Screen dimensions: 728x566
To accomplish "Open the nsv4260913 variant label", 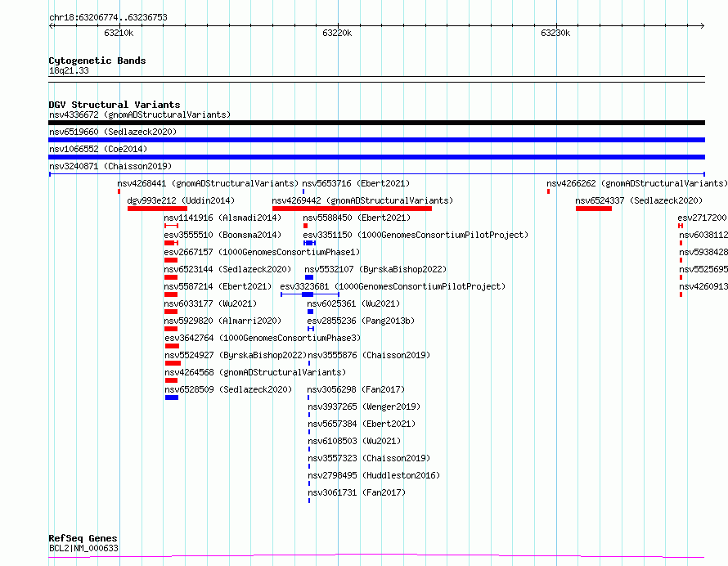I will coord(703,286).
